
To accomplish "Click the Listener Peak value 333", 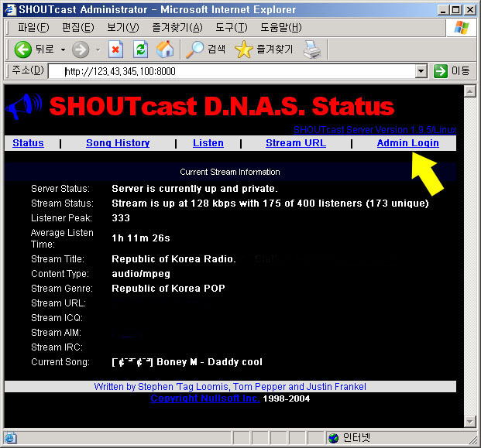I will pyautogui.click(x=121, y=218).
